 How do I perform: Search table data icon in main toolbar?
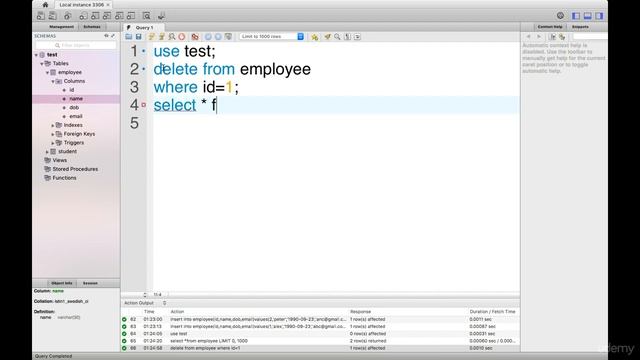(x=147, y=16)
